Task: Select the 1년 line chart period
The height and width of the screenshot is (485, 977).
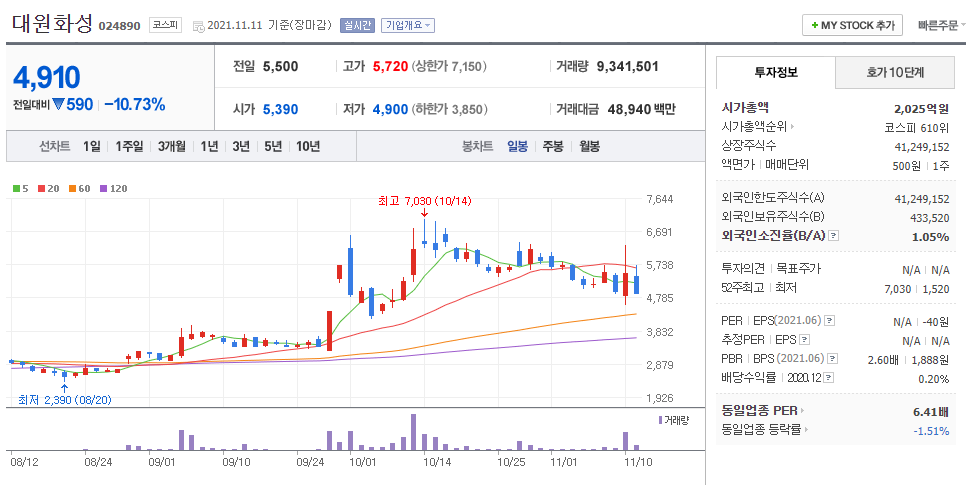Action: pos(209,146)
